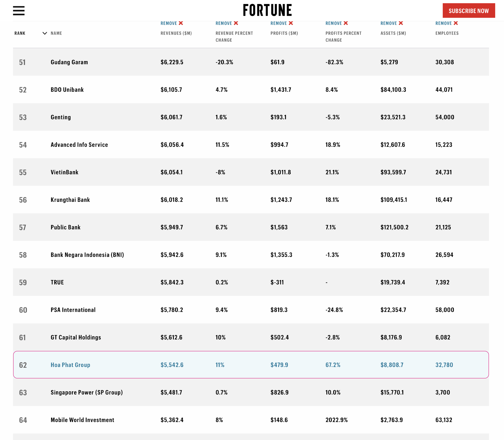This screenshot has height=440, width=504.
Task: Sort by the Assets ($M) header
Action: click(393, 33)
